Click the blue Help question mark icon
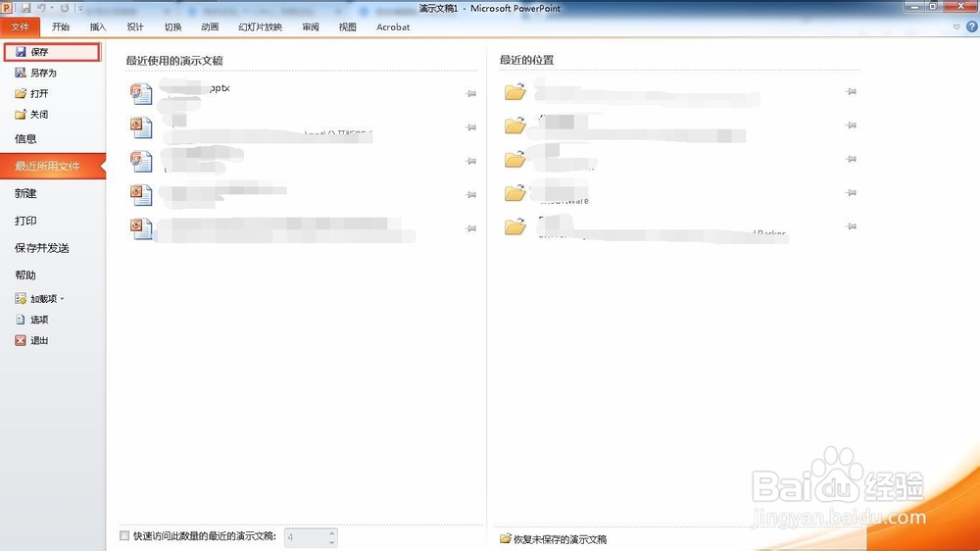The height and width of the screenshot is (551, 980). [972, 26]
